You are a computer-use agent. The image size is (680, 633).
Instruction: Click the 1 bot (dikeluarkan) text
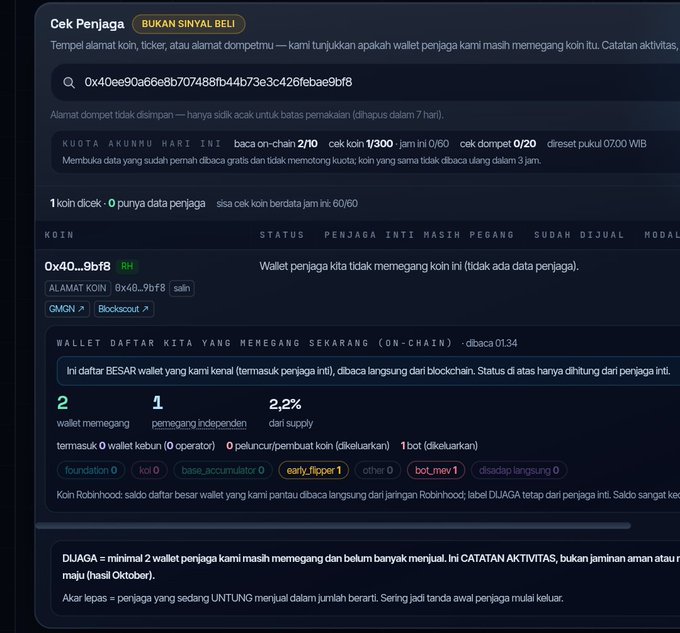click(x=439, y=446)
